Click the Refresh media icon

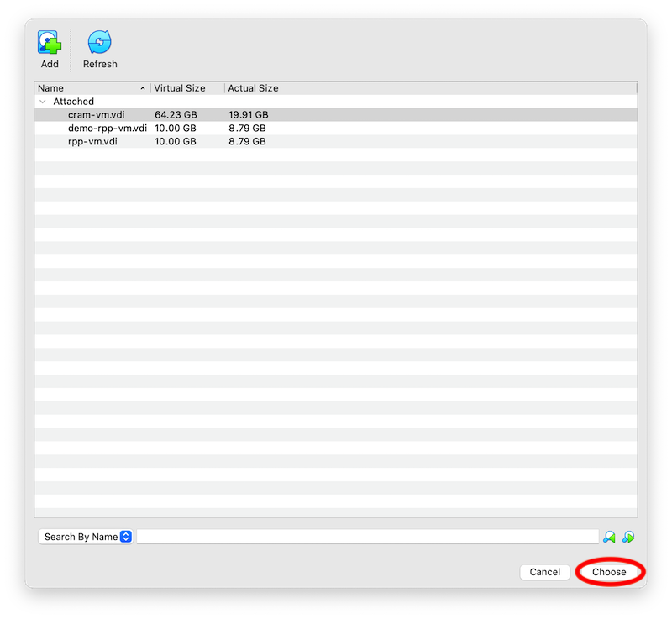[100, 42]
